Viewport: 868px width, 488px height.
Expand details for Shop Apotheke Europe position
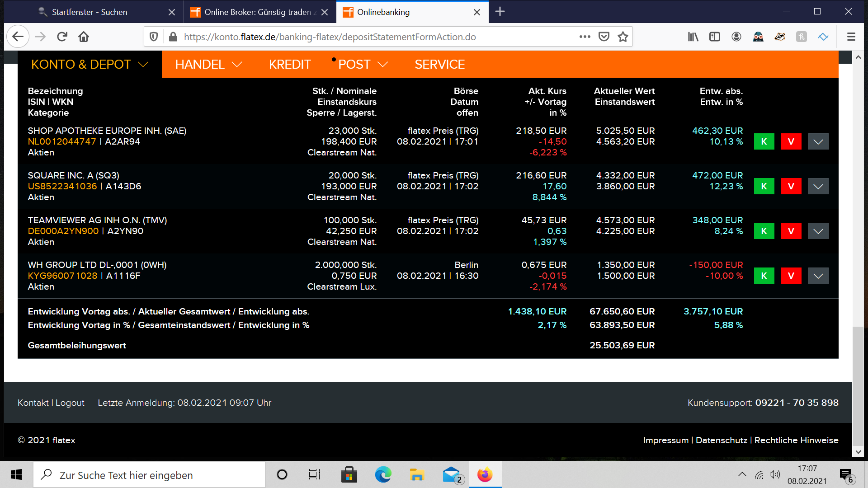(818, 141)
